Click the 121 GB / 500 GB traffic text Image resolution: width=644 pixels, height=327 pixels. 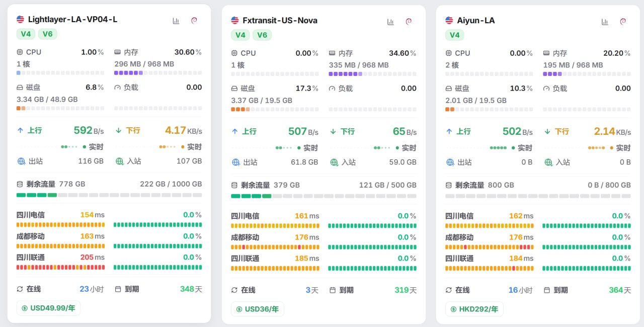click(388, 185)
